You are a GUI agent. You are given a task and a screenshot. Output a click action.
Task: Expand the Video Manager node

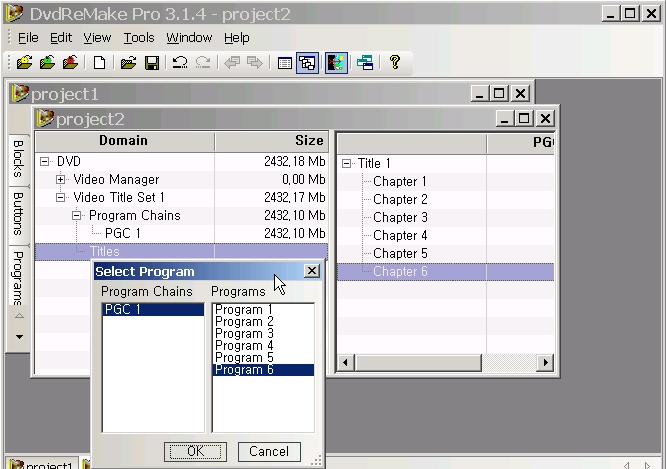60,179
